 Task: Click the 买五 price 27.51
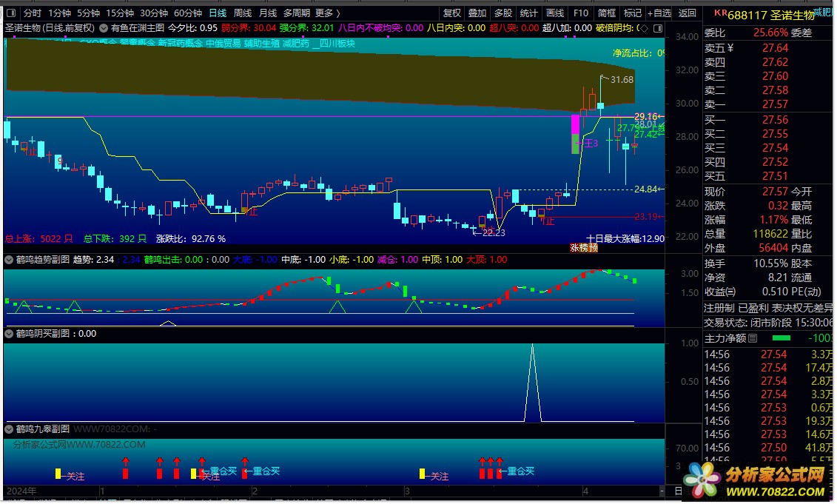click(x=775, y=176)
